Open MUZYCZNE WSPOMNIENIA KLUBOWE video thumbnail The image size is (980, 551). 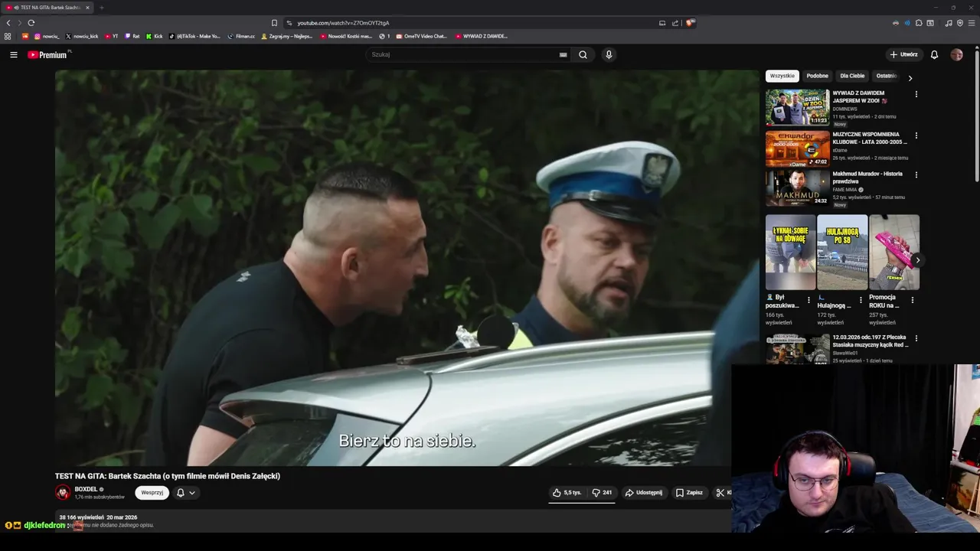(x=797, y=148)
